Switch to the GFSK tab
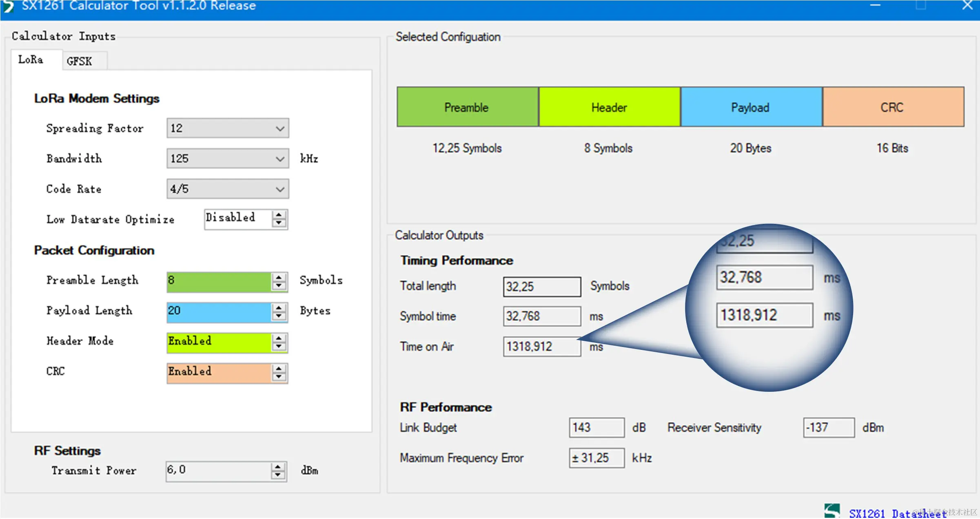The height and width of the screenshot is (519, 980). pyautogui.click(x=80, y=61)
